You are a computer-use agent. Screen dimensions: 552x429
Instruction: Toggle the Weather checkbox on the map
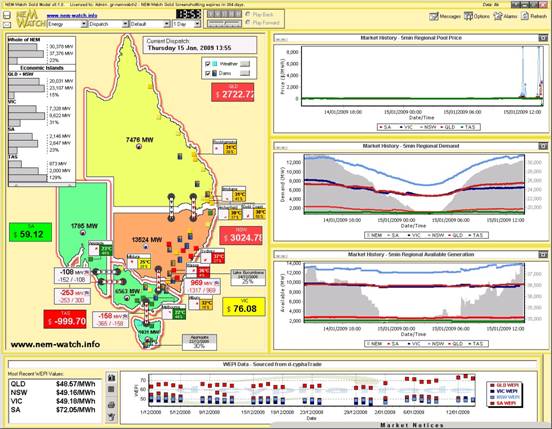(x=207, y=64)
